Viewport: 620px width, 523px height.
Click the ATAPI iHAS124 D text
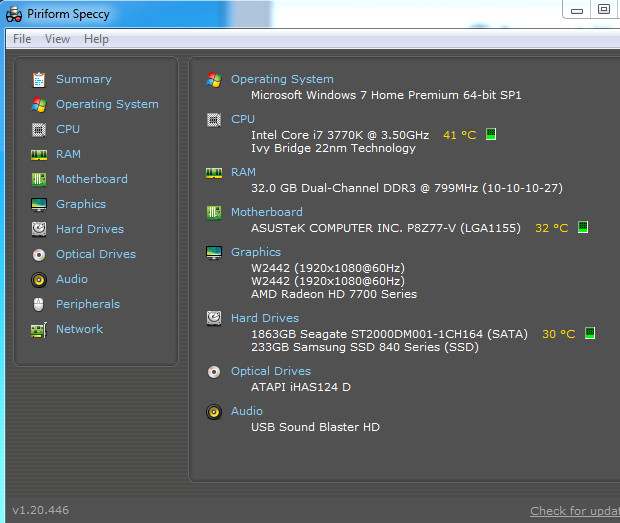pyautogui.click(x=301, y=387)
